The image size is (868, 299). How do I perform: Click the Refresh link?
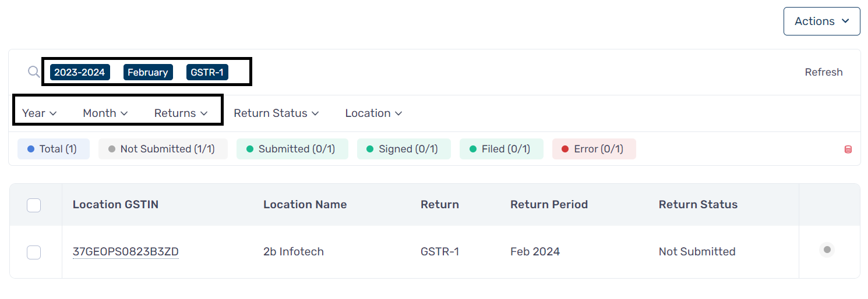pos(824,72)
